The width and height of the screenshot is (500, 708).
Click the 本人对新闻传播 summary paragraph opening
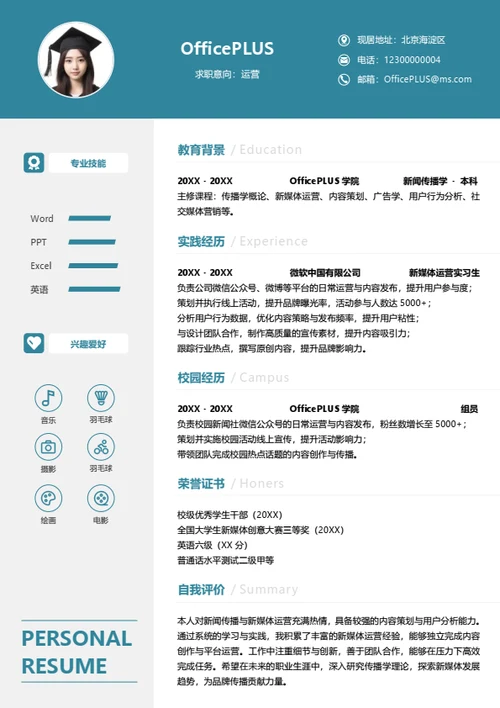click(x=328, y=621)
